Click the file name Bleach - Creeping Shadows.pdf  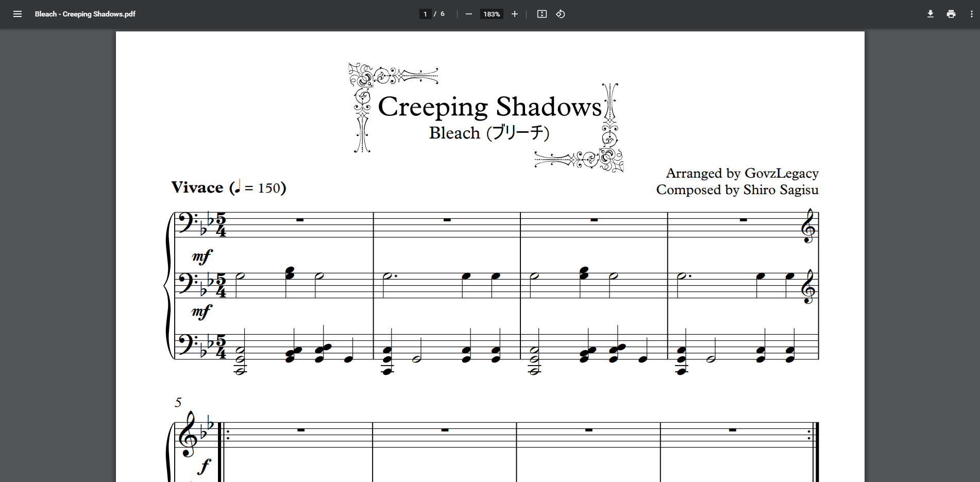click(85, 14)
